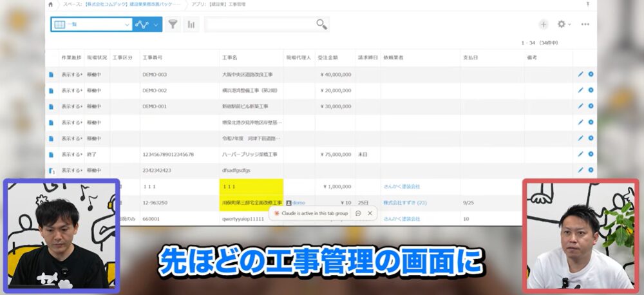Open record details for ハーバーブリッジ架橋工事 row
The width and height of the screenshot is (644, 295).
pyautogui.click(x=51, y=155)
